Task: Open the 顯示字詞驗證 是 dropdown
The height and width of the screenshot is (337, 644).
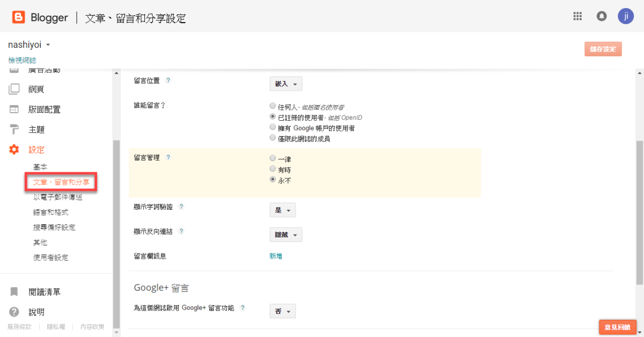Action: pos(282,210)
